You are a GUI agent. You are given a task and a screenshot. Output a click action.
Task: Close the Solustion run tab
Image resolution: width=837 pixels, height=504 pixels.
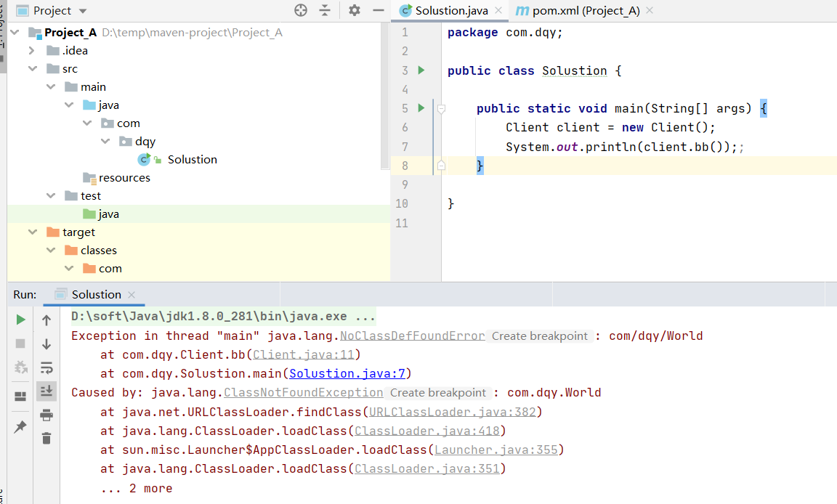[x=132, y=294]
